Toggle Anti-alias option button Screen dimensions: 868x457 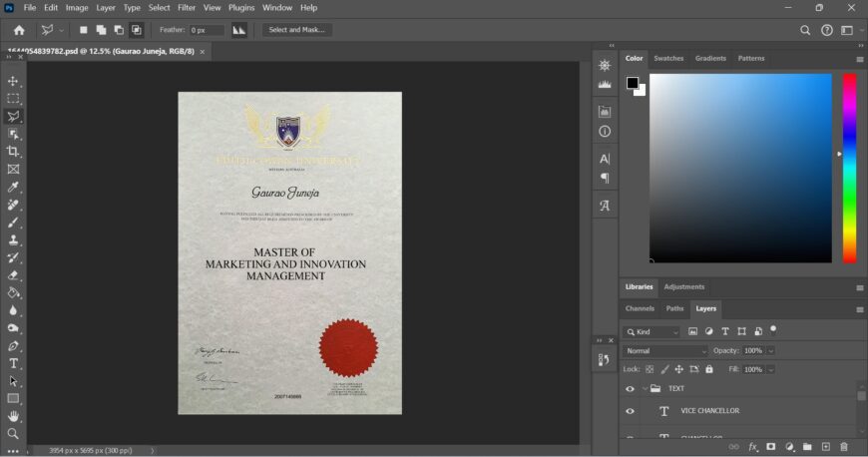pos(238,30)
